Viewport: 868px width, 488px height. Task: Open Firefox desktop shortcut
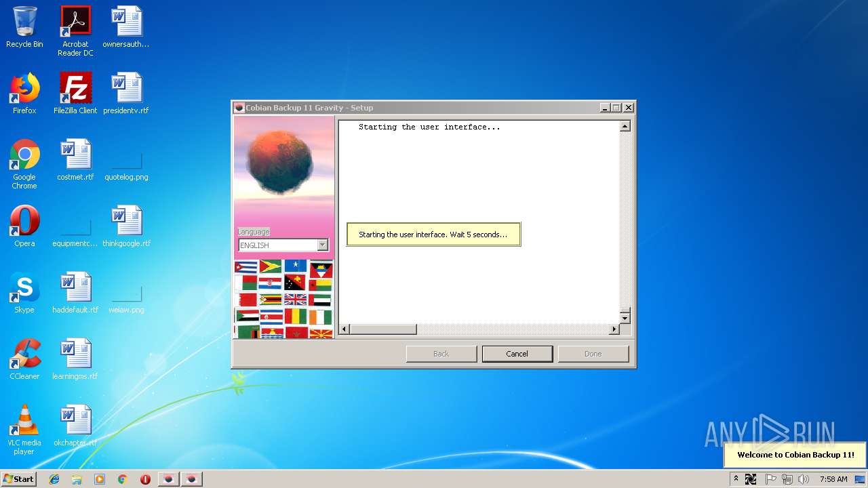pyautogui.click(x=24, y=94)
